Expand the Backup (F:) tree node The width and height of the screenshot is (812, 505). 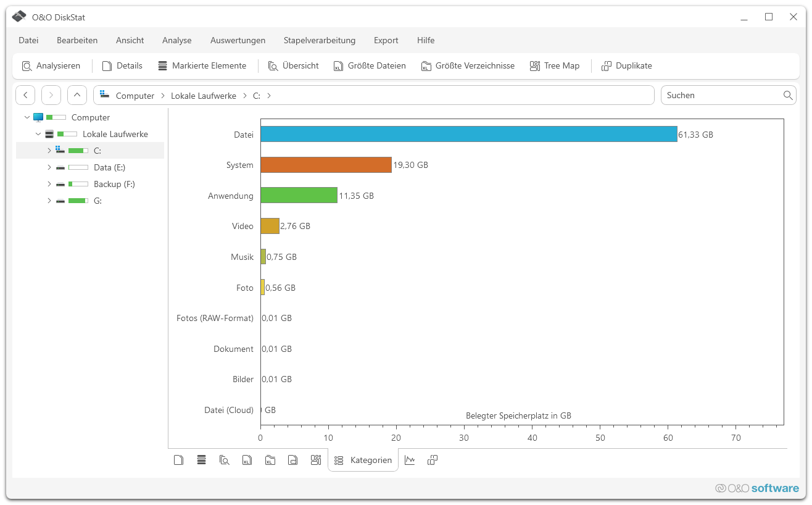pyautogui.click(x=49, y=184)
